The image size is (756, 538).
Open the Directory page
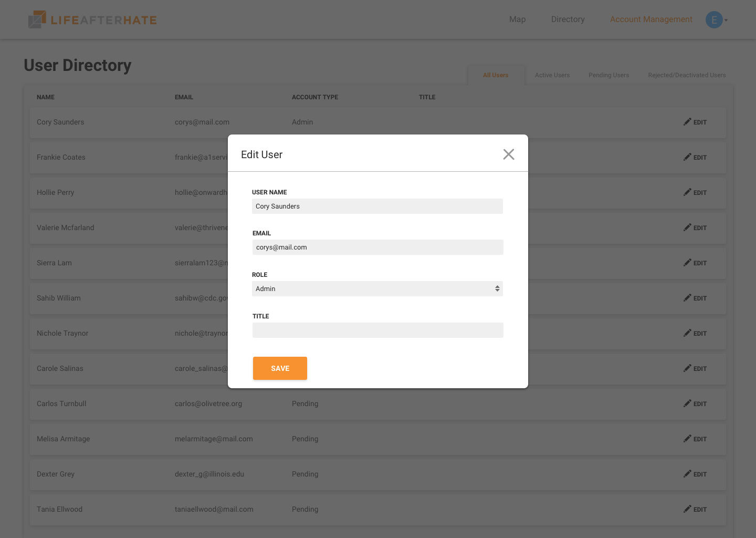(x=568, y=19)
